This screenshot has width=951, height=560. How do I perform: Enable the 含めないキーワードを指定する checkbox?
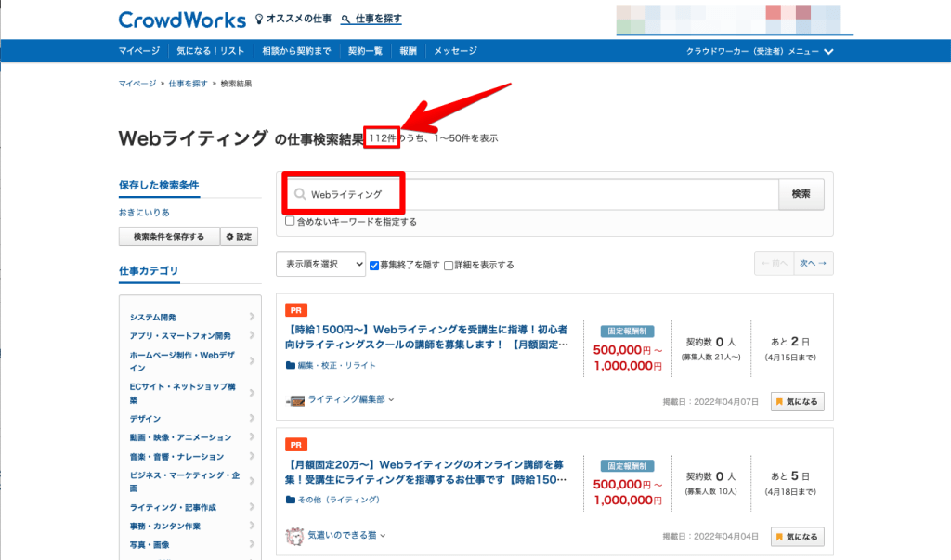pyautogui.click(x=290, y=220)
